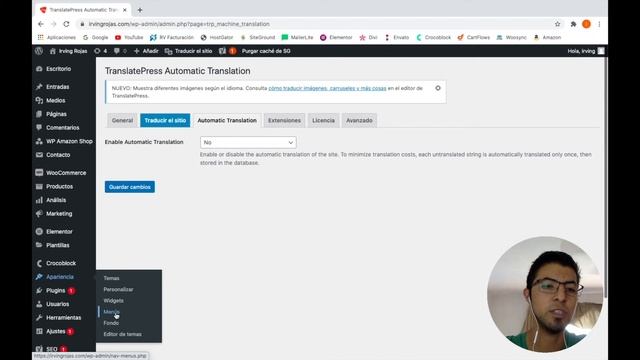Open Enable Automatic Translation dropdown
The height and width of the screenshot is (360, 640).
click(248, 142)
